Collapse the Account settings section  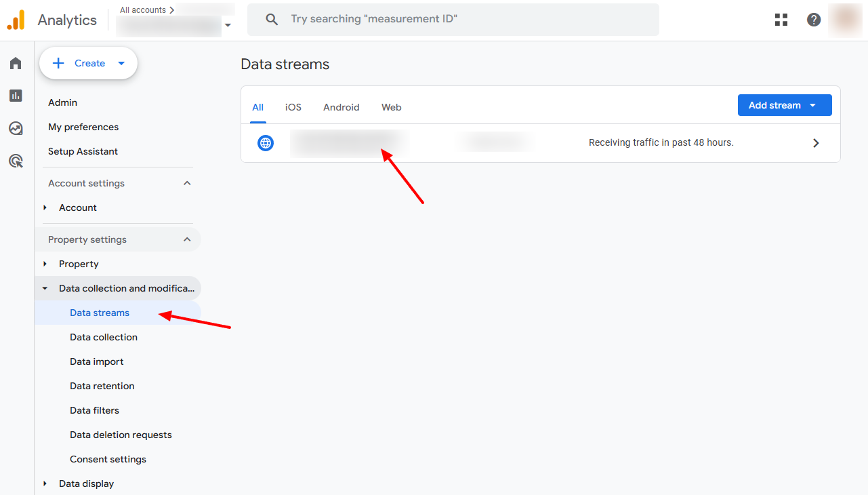(187, 183)
